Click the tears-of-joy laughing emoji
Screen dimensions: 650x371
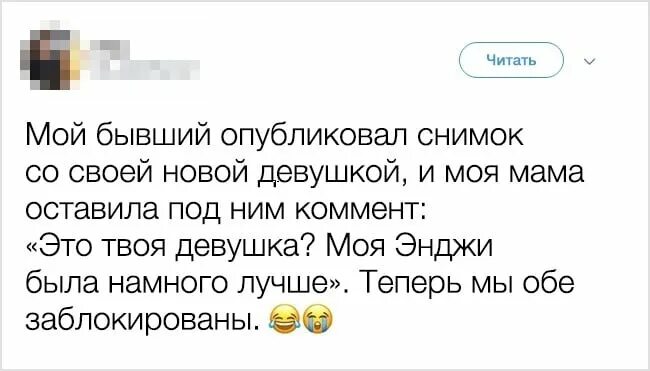coord(285,321)
